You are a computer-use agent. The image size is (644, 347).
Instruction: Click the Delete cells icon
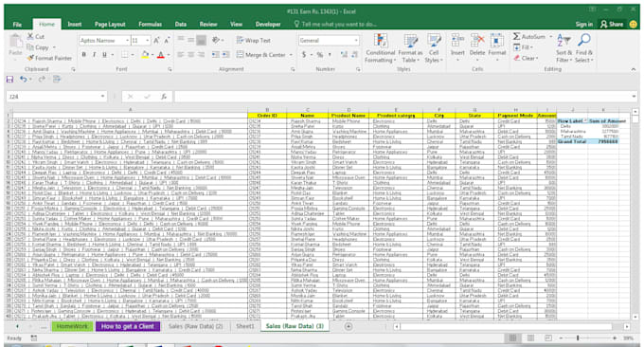tap(477, 41)
